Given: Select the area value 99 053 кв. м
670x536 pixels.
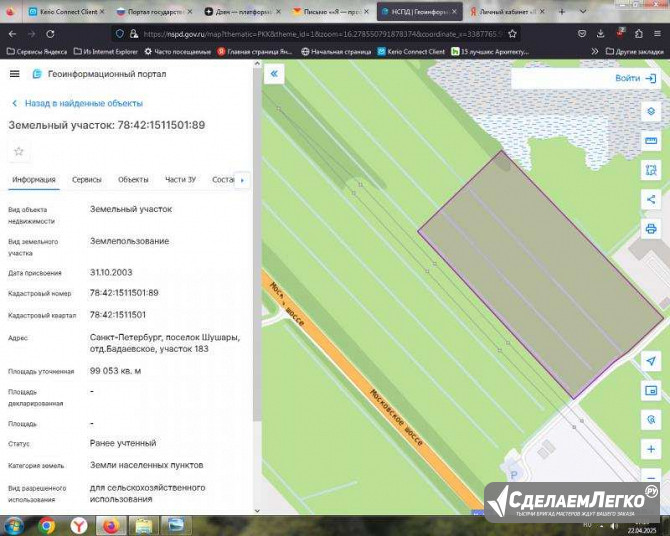Looking at the screenshot, I should pos(115,371).
